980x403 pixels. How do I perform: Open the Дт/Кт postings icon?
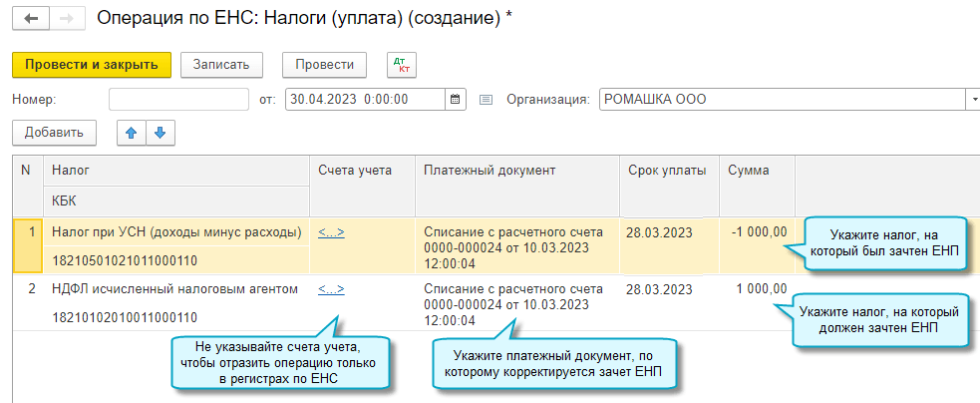pos(403,65)
